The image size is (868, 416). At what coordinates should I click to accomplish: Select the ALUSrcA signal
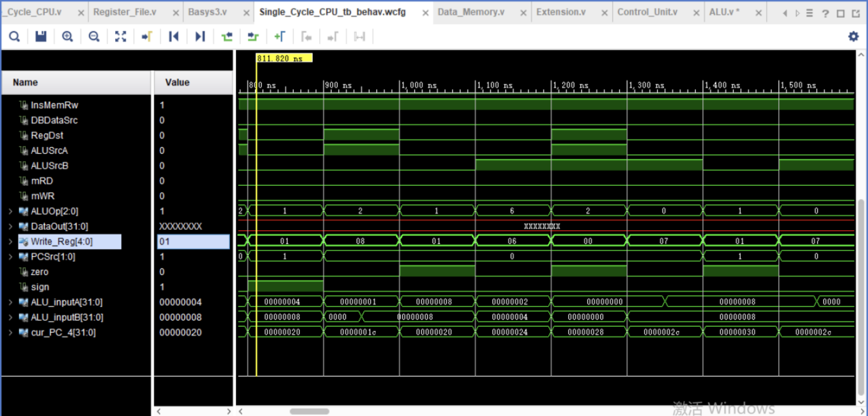pos(49,150)
